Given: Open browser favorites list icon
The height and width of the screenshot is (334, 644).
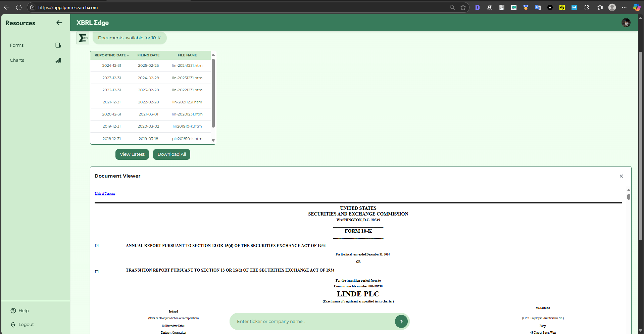Looking at the screenshot, I should tap(600, 7).
